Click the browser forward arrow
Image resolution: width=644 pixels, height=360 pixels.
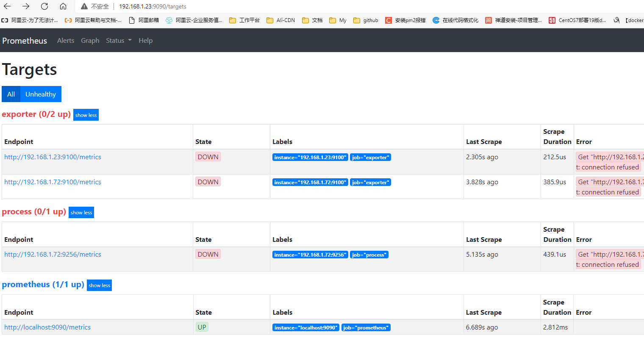coord(26,6)
